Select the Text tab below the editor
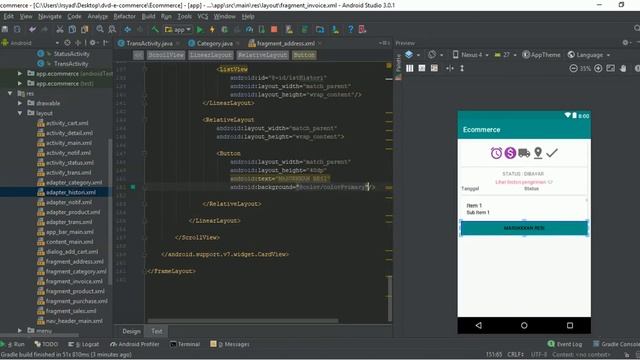This screenshot has width=640, height=360. [157, 331]
